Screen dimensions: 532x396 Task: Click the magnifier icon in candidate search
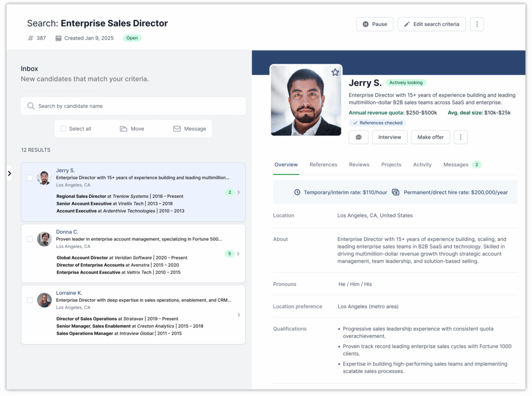(30, 106)
